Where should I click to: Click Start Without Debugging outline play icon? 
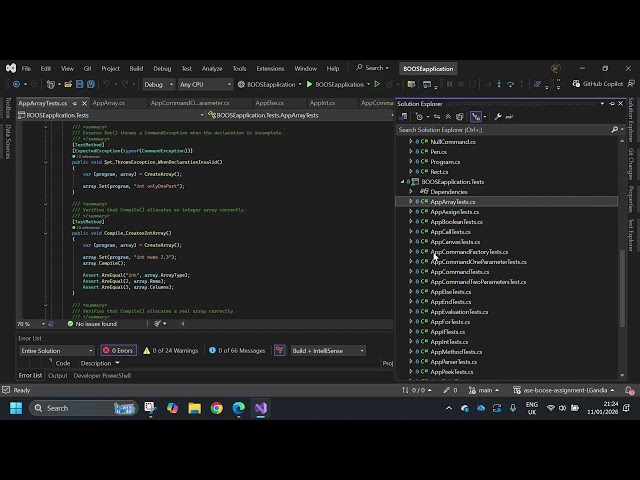click(x=378, y=84)
